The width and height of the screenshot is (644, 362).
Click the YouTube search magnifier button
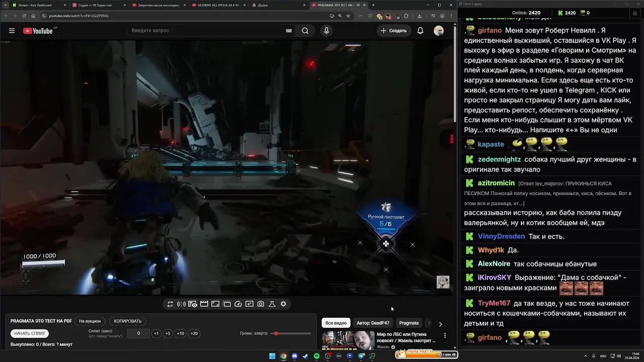[305, 31]
